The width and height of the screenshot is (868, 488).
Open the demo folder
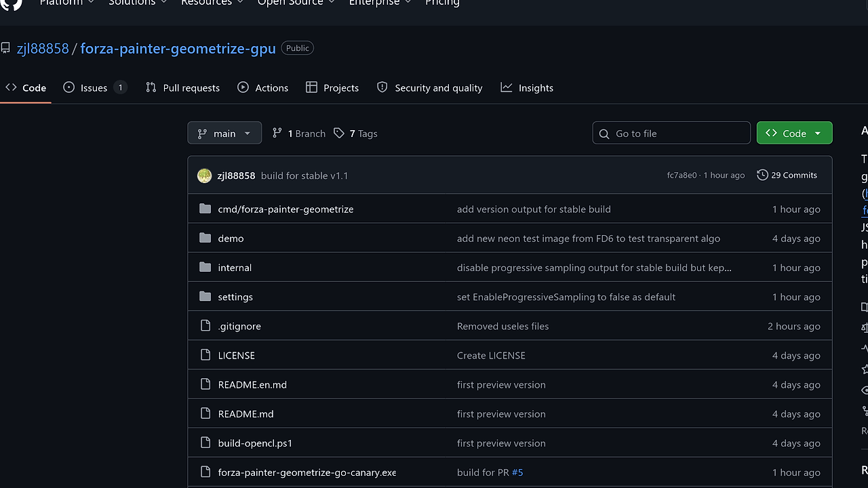coord(231,238)
